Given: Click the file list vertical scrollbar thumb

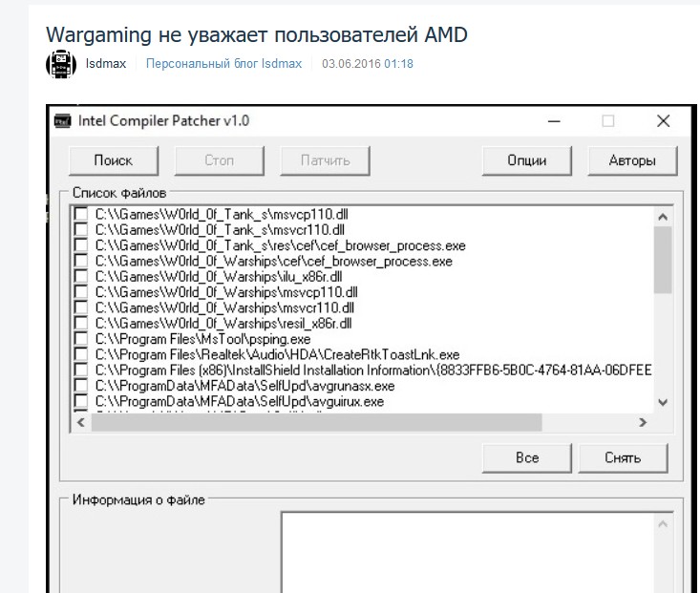Looking at the screenshot, I should point(663,260).
